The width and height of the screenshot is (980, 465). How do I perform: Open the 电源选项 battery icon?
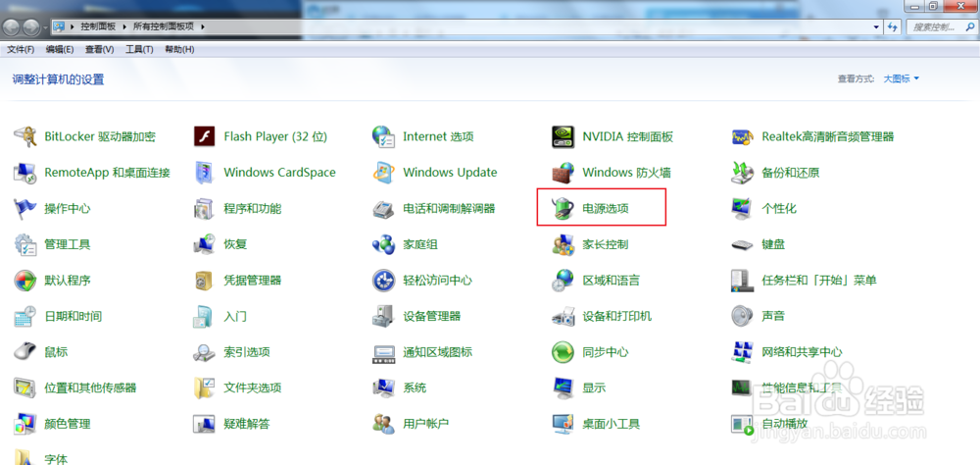click(x=563, y=208)
